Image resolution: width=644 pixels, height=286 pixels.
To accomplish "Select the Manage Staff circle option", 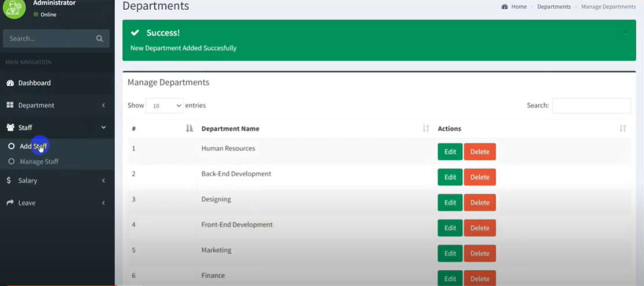I will pos(11,162).
